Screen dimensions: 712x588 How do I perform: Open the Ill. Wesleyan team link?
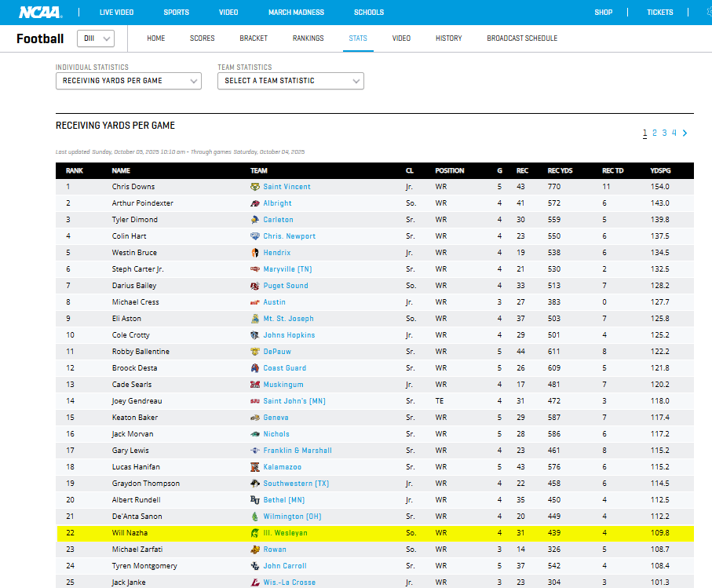[285, 533]
